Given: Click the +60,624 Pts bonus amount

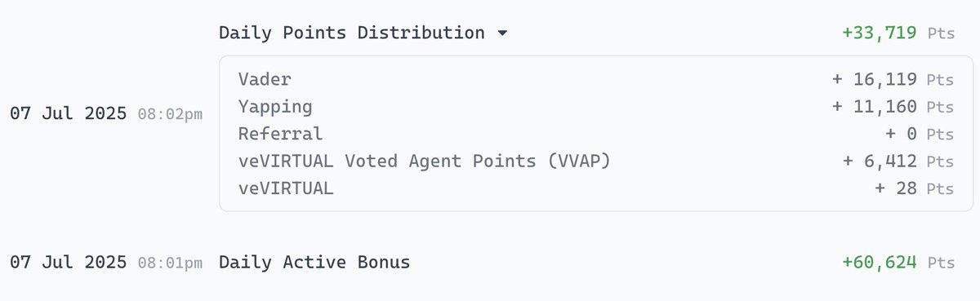Looking at the screenshot, I should point(898,263).
